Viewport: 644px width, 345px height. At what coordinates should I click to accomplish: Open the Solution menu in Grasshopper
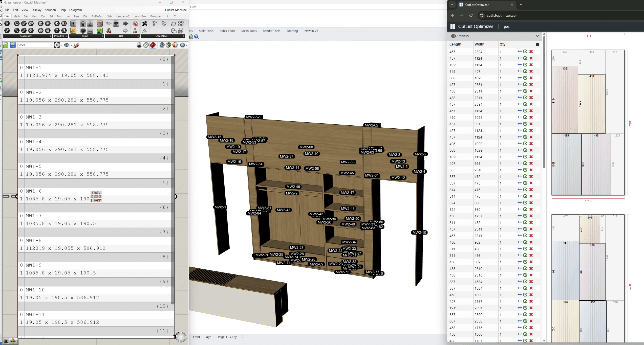pos(50,10)
